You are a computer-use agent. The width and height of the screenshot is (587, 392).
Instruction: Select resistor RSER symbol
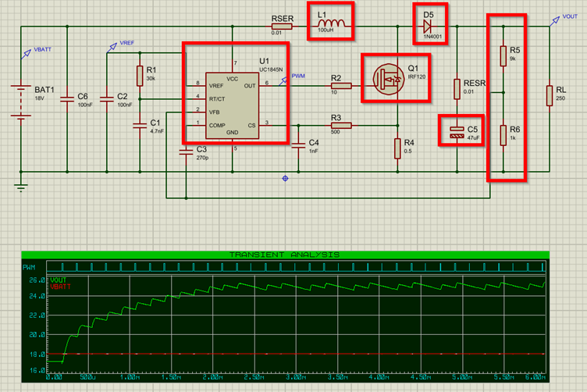point(282,27)
